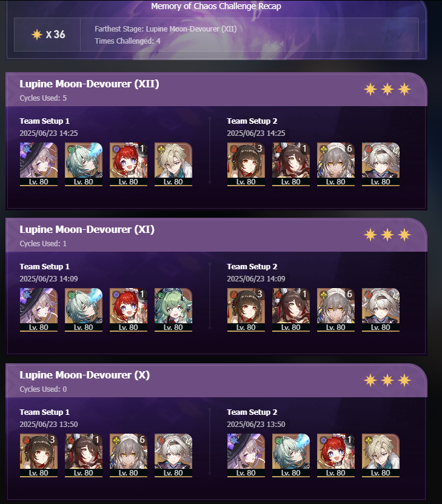This screenshot has width=442, height=504.
Task: Select the teal-haired character in stage X Team Setup 2
Action: coord(291,455)
